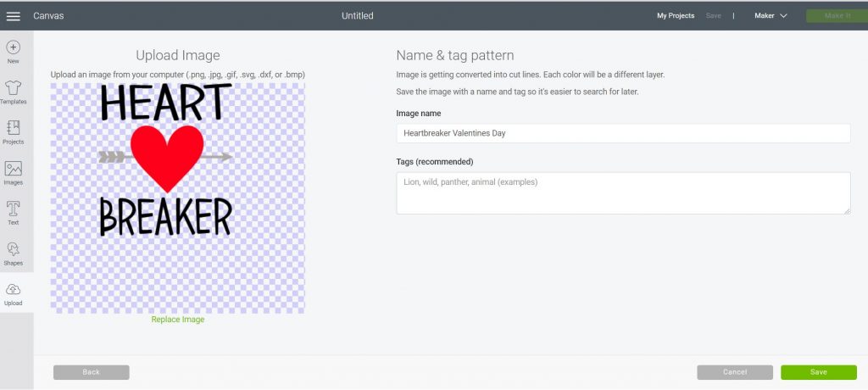Click Save in the top bar
868x390 pixels.
714,16
